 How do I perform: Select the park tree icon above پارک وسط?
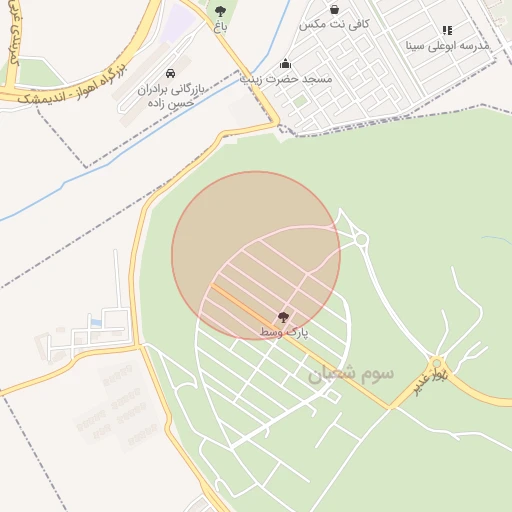pos(283,317)
